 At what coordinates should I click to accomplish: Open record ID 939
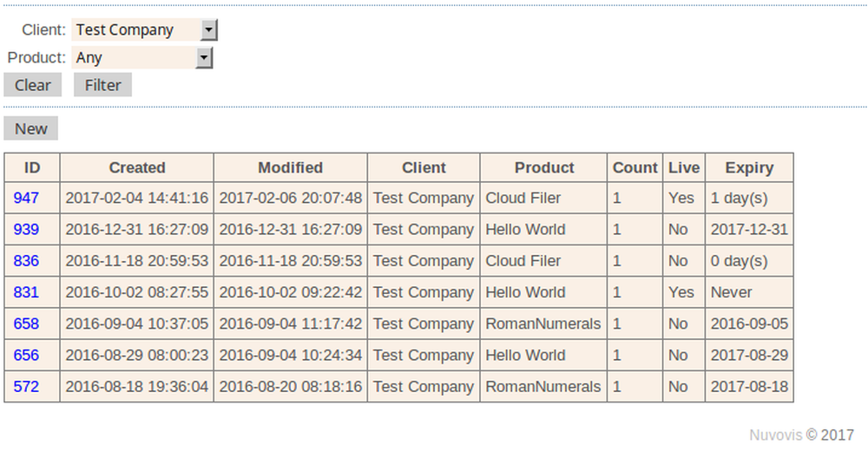[26, 229]
